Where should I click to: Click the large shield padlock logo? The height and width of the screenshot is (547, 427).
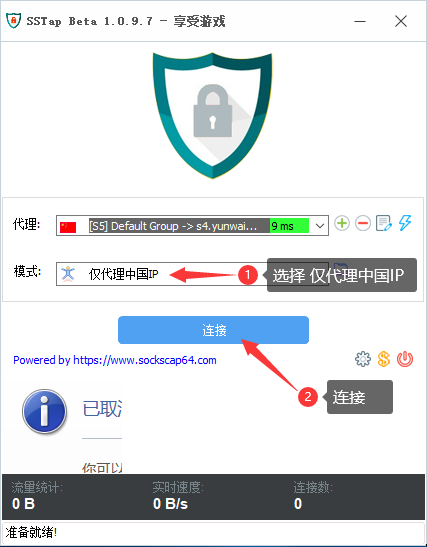click(212, 115)
